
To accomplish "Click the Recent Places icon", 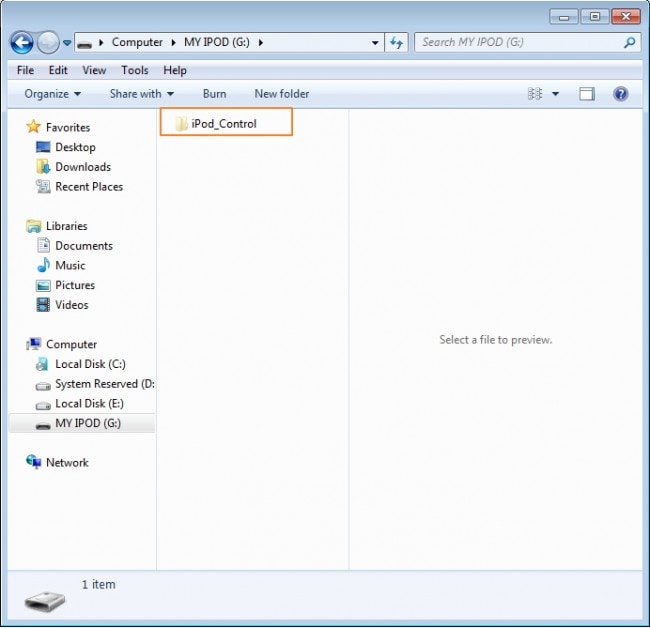I will coord(43,187).
